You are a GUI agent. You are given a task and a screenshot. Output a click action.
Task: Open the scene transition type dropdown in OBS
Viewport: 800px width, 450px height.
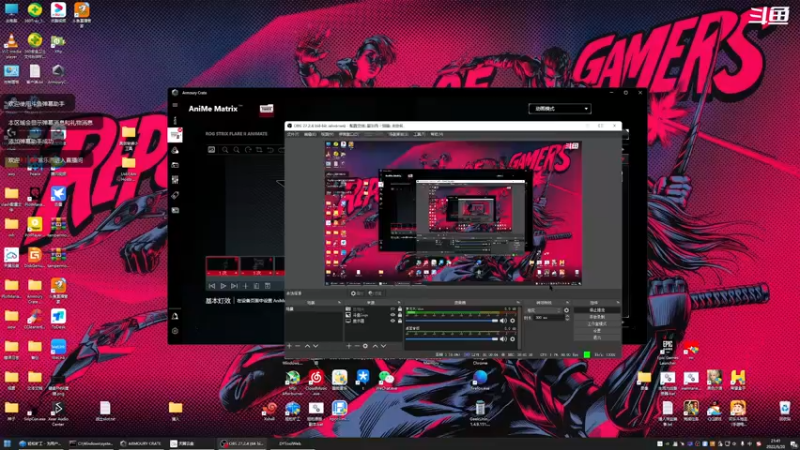coord(544,310)
